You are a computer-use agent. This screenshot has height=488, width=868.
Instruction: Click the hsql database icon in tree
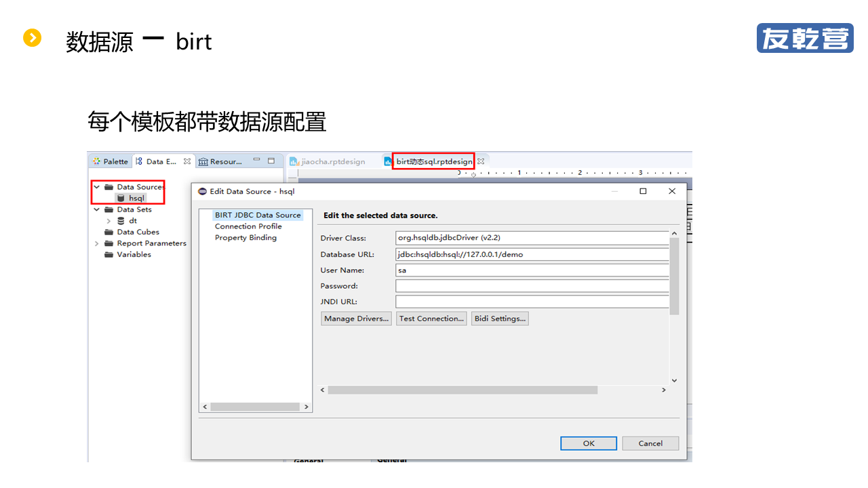(121, 198)
